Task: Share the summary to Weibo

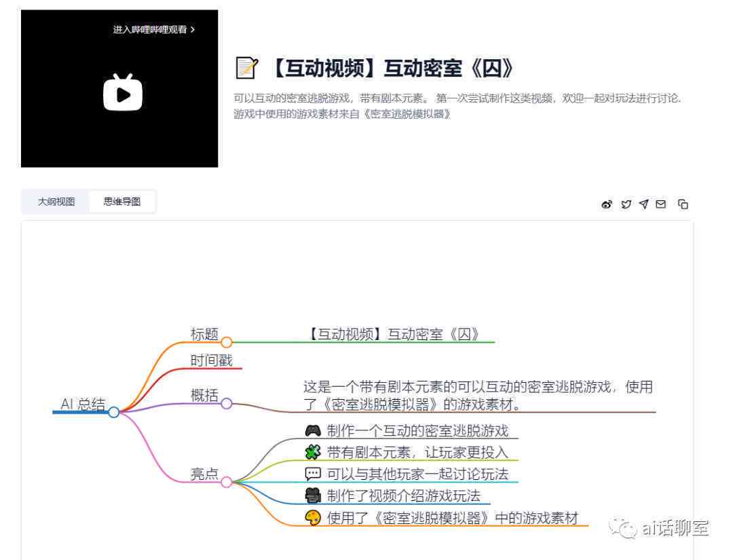Action: [607, 204]
